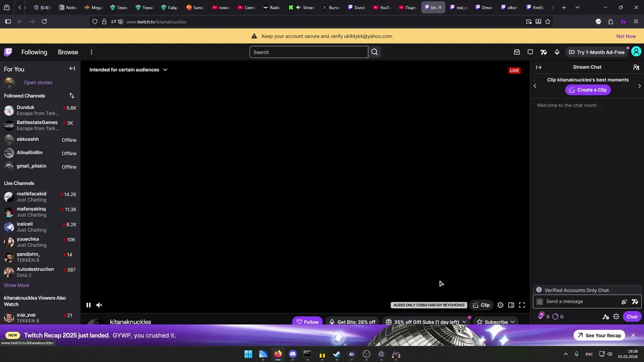
Task: Open Discord from the Windows taskbar
Action: coord(293,354)
